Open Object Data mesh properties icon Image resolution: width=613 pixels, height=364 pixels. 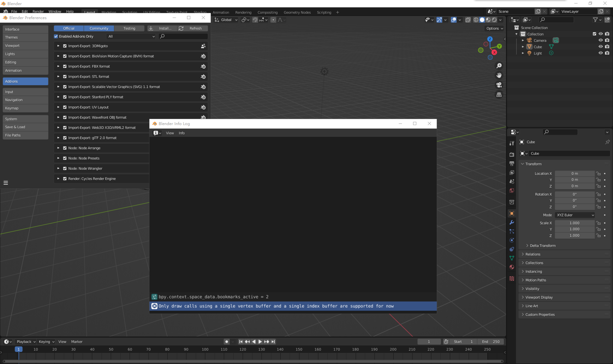tap(512, 258)
